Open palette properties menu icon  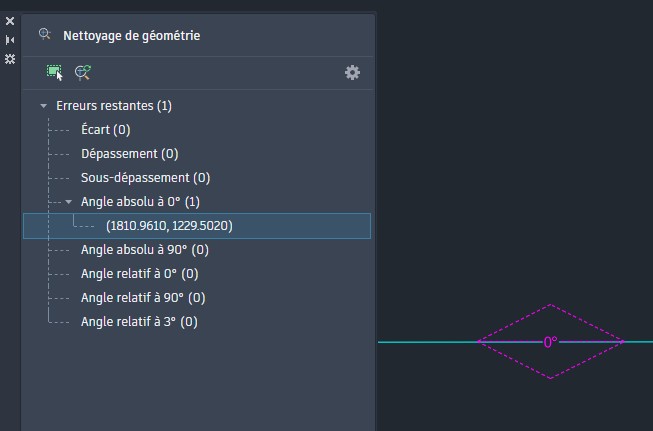(10, 59)
